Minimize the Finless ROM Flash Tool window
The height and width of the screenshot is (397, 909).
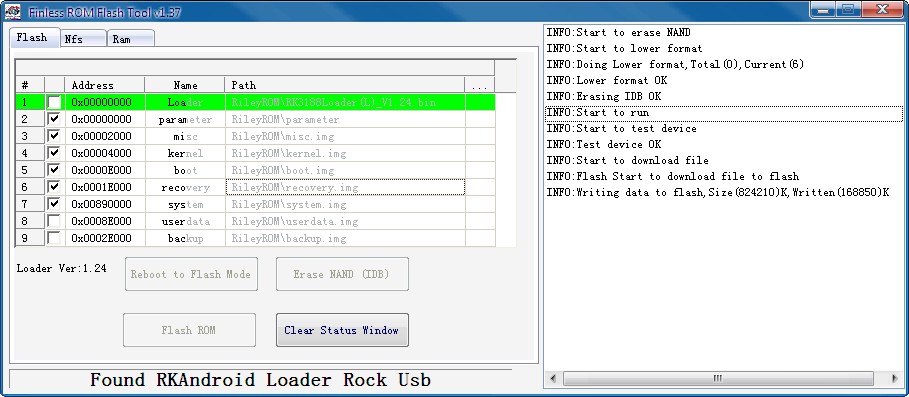click(824, 9)
